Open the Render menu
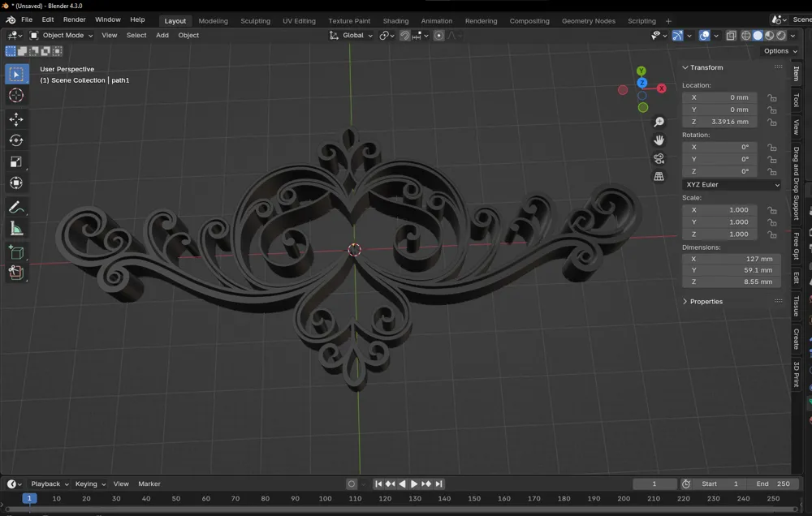The image size is (812, 516). click(74, 19)
